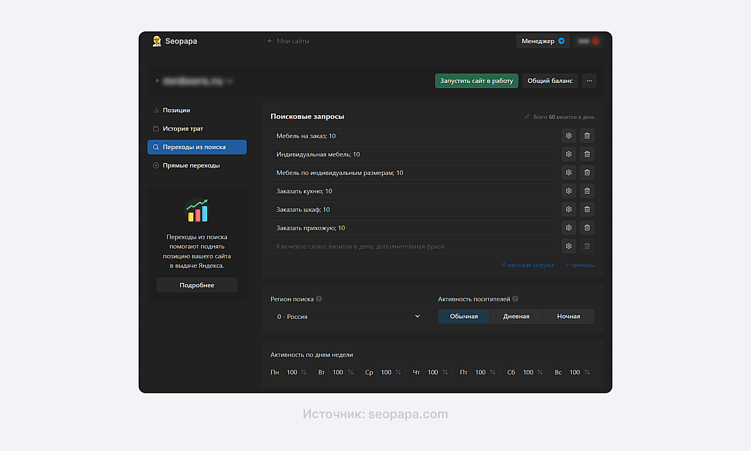Open the three-dots more options menu
This screenshot has width=751, height=451.
click(589, 81)
